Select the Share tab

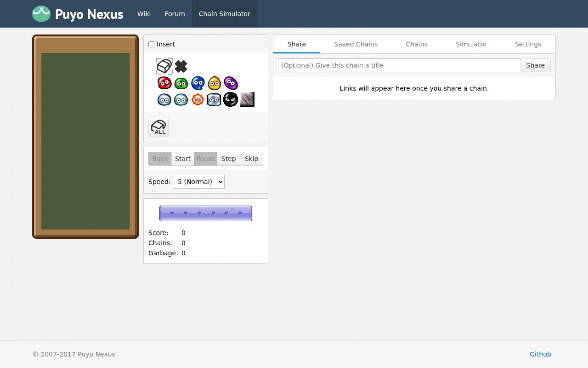(x=297, y=44)
